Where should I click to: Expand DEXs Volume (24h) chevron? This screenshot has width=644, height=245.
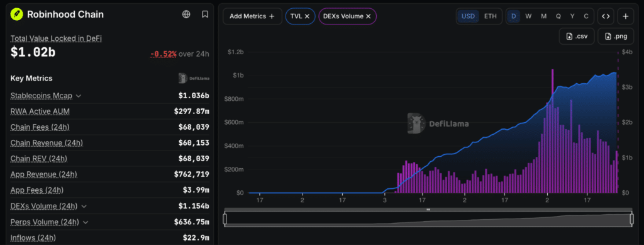click(84, 206)
